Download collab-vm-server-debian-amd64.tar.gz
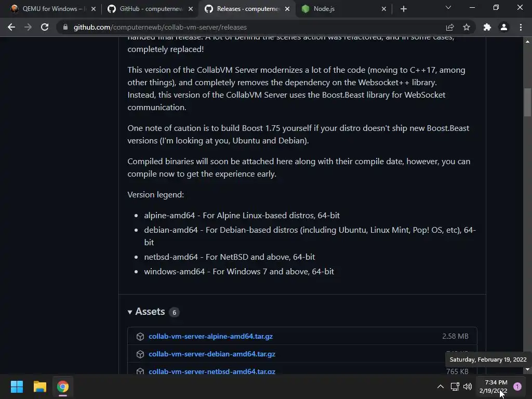The width and height of the screenshot is (532, 399). (212, 354)
